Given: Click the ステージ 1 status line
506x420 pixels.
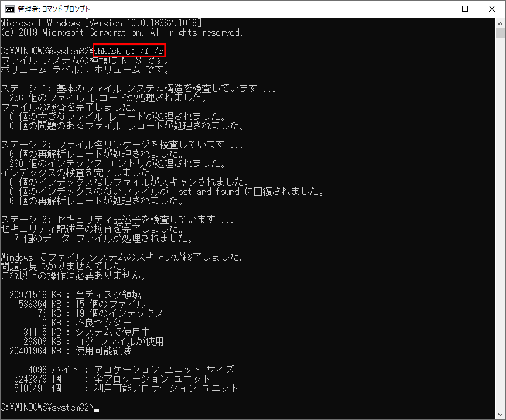Looking at the screenshot, I should click(117, 88).
